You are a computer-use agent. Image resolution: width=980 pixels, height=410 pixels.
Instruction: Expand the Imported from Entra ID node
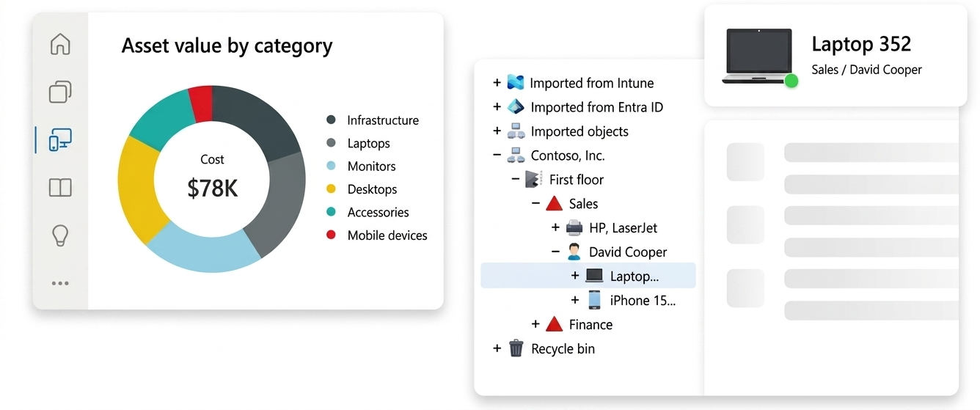coord(497,107)
